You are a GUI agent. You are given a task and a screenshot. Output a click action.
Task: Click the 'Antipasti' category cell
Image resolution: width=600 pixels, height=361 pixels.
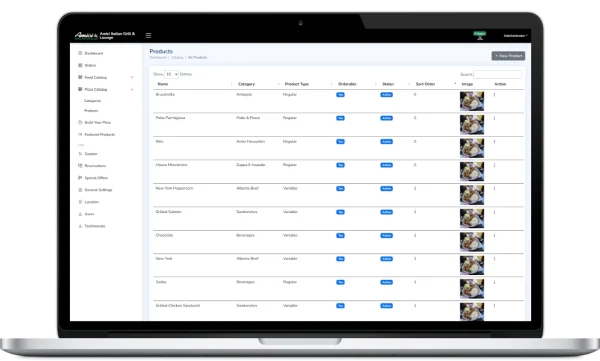(x=244, y=95)
